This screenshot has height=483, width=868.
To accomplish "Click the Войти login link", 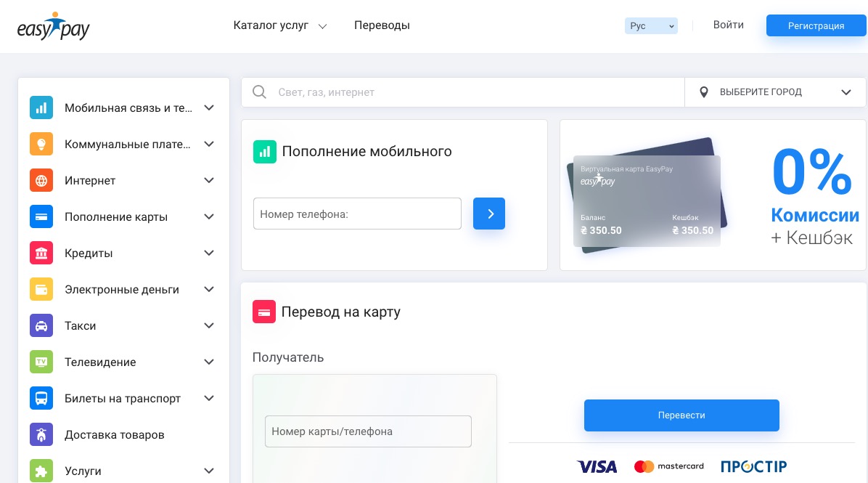I will coord(728,25).
